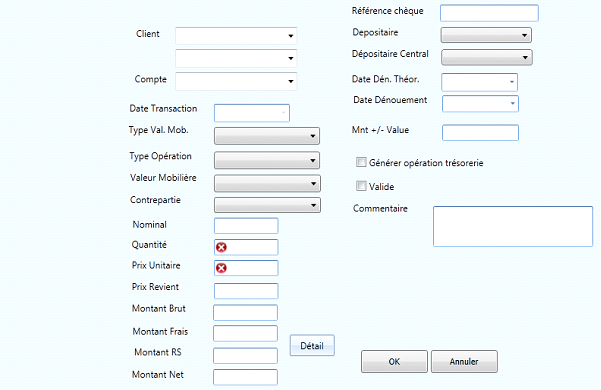Click the error icon in Quantité field

click(x=221, y=247)
